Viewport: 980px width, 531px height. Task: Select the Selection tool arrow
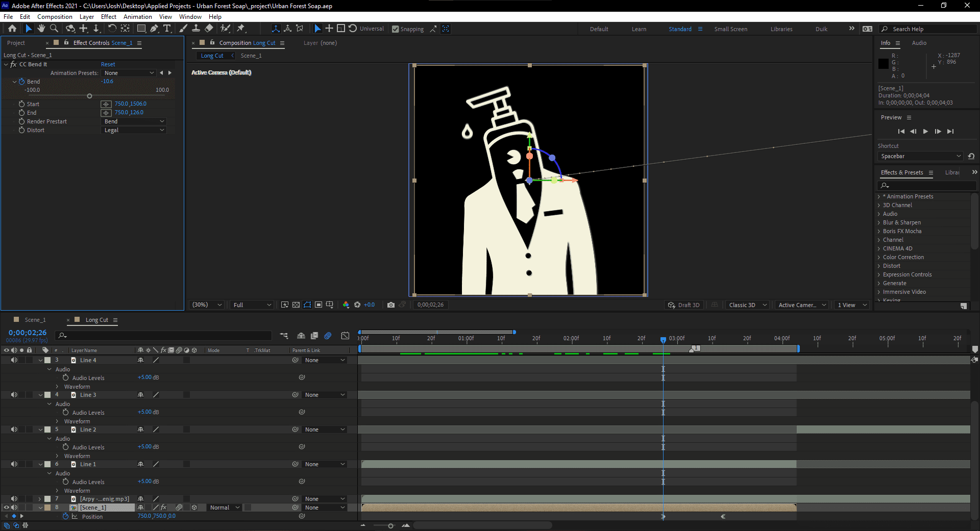coord(29,29)
